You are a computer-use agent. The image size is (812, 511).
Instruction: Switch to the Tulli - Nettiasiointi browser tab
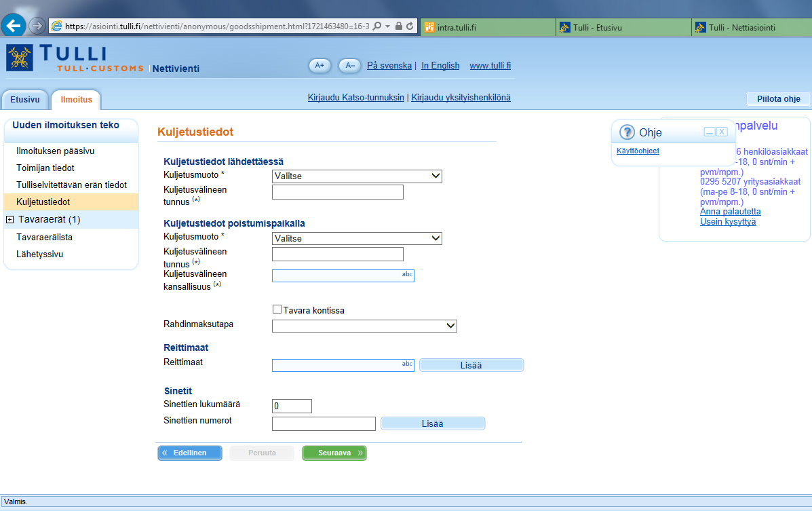coord(752,27)
